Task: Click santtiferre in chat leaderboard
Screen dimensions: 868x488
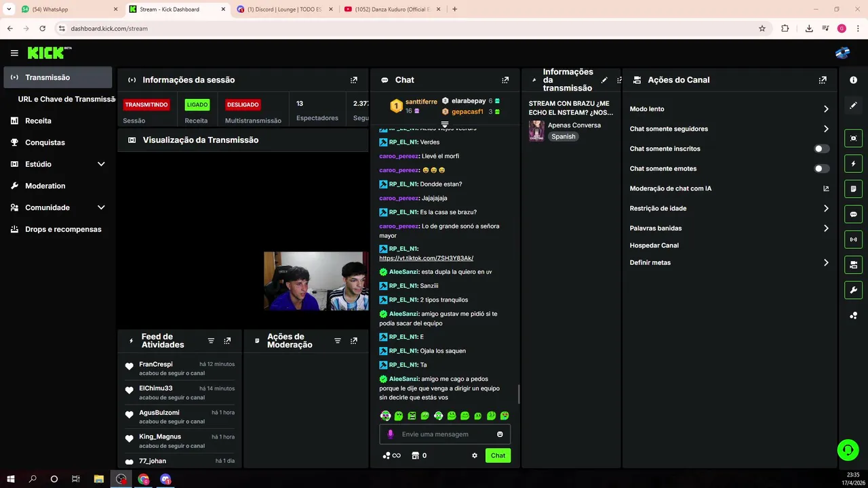Action: (421, 102)
